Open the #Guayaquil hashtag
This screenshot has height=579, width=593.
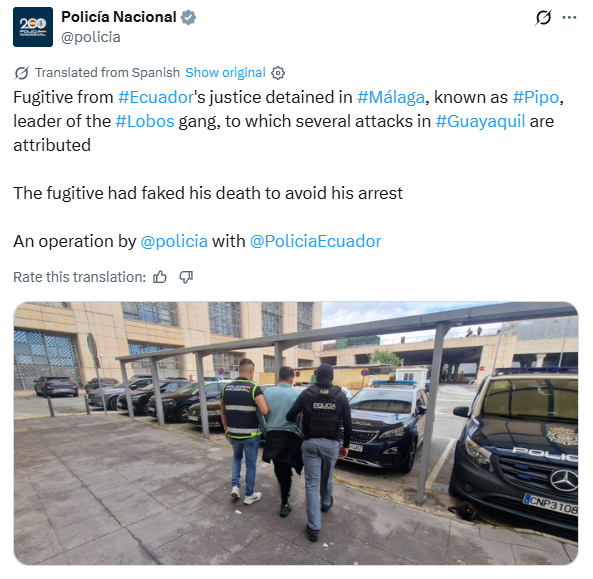(x=480, y=121)
